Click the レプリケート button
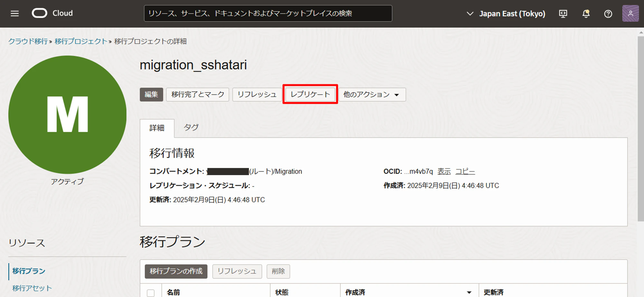 [x=310, y=94]
